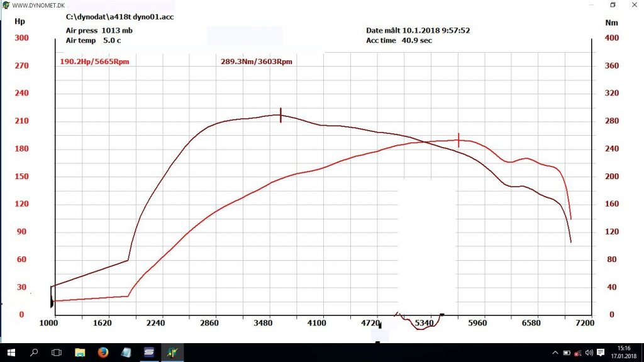Launch Firefox from the taskbar

(x=103, y=352)
